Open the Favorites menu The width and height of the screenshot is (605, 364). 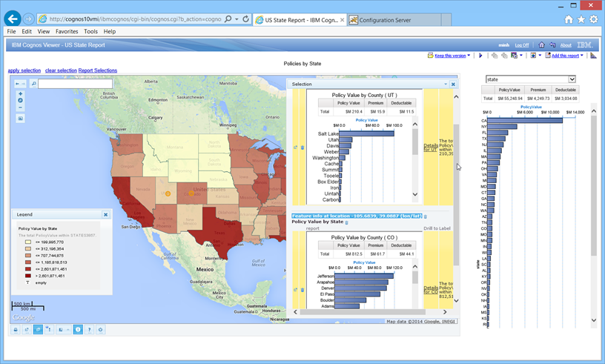[x=67, y=31]
